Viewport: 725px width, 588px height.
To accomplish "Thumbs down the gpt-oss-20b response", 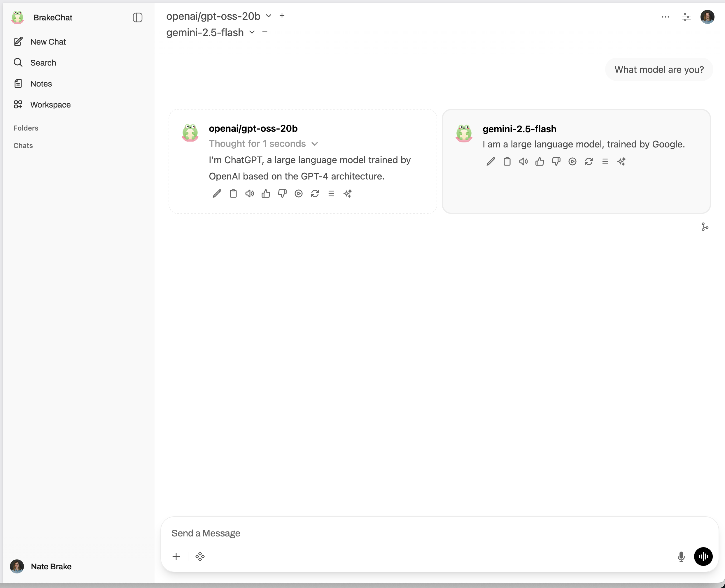I will click(282, 193).
